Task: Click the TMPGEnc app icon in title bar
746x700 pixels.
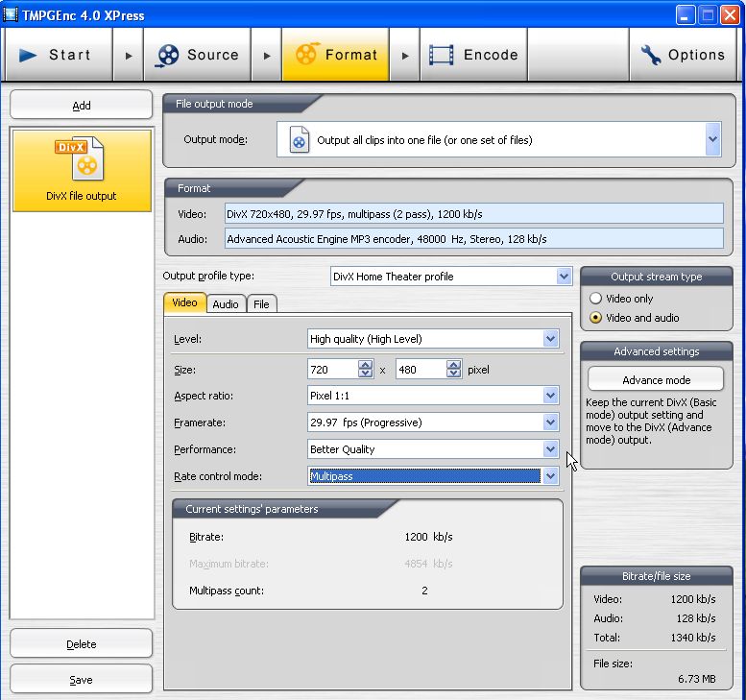Action: coord(11,14)
